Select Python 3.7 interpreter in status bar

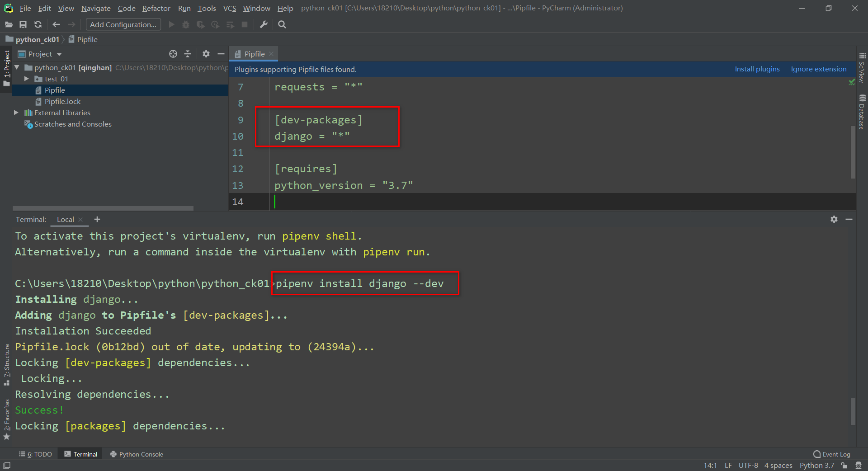tap(817, 466)
